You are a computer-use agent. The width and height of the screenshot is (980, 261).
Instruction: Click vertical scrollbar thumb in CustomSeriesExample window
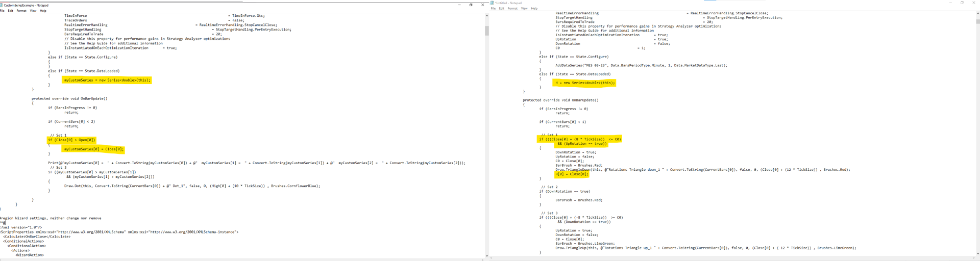click(486, 31)
